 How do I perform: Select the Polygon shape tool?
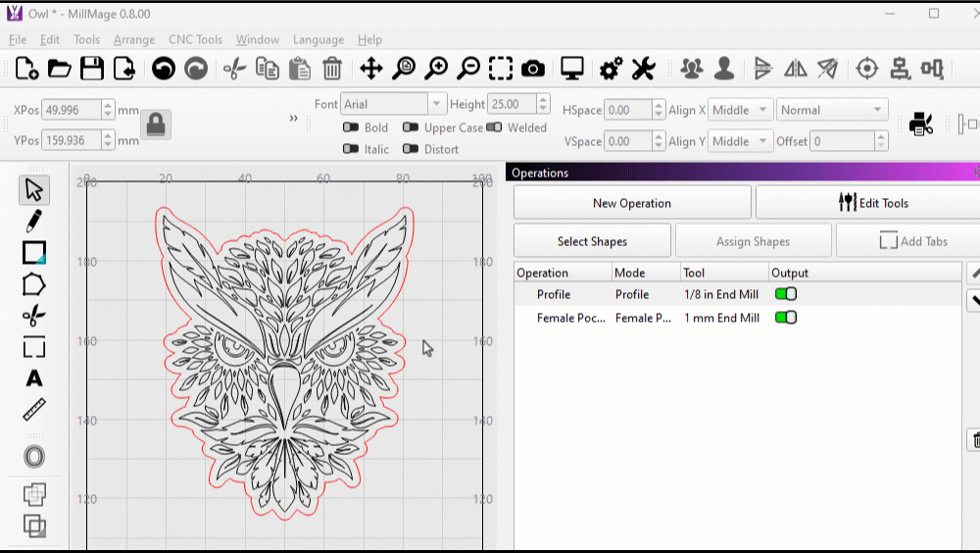[x=34, y=284]
